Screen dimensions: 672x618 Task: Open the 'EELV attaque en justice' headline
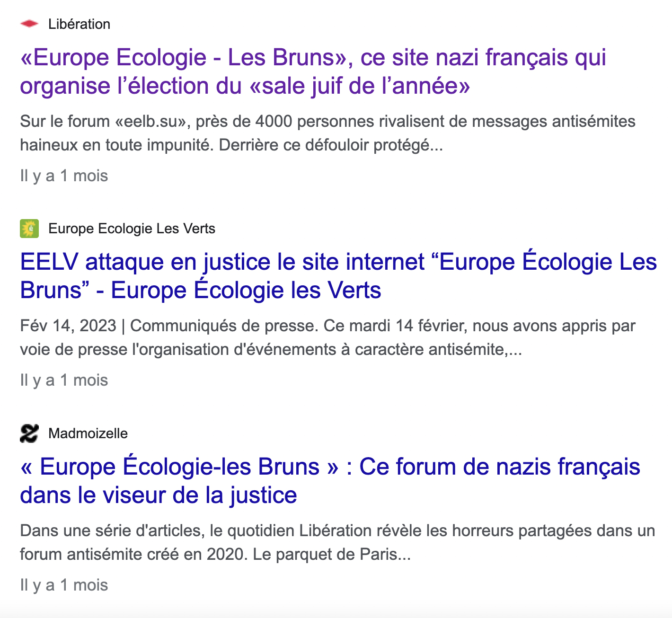338,276
